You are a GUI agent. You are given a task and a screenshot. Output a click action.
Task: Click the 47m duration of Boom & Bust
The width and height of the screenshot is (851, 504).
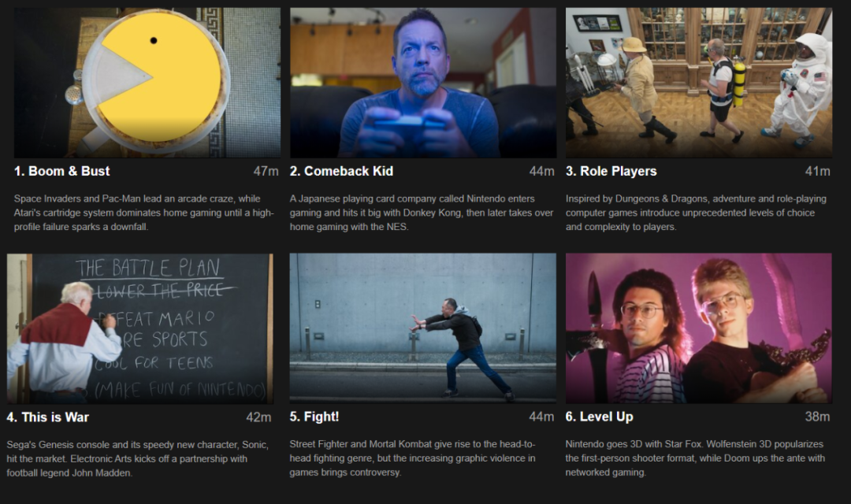[266, 172]
